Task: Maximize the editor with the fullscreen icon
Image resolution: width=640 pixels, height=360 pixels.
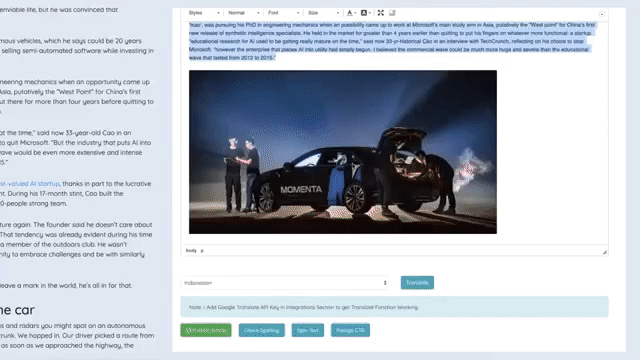Action: coord(380,13)
